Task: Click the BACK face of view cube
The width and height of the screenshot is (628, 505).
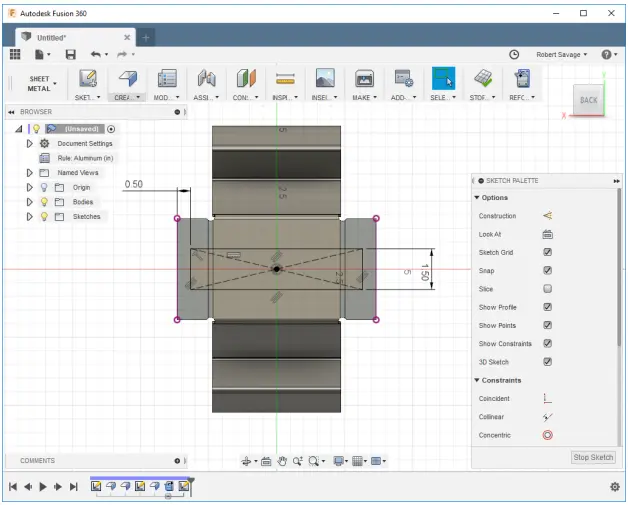Action: point(588,100)
